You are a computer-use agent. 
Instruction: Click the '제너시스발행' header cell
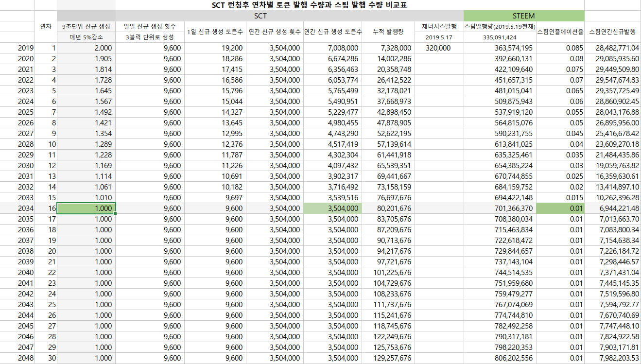tap(439, 27)
